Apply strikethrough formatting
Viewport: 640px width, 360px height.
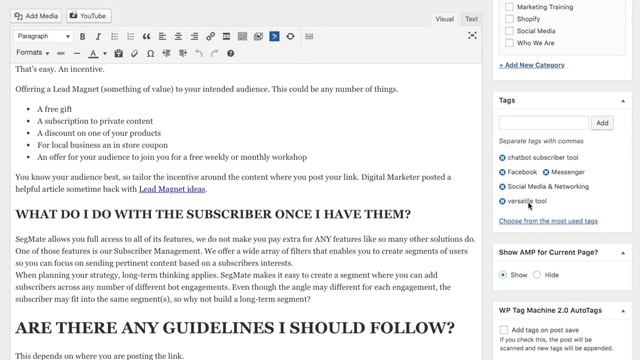pos(61,53)
